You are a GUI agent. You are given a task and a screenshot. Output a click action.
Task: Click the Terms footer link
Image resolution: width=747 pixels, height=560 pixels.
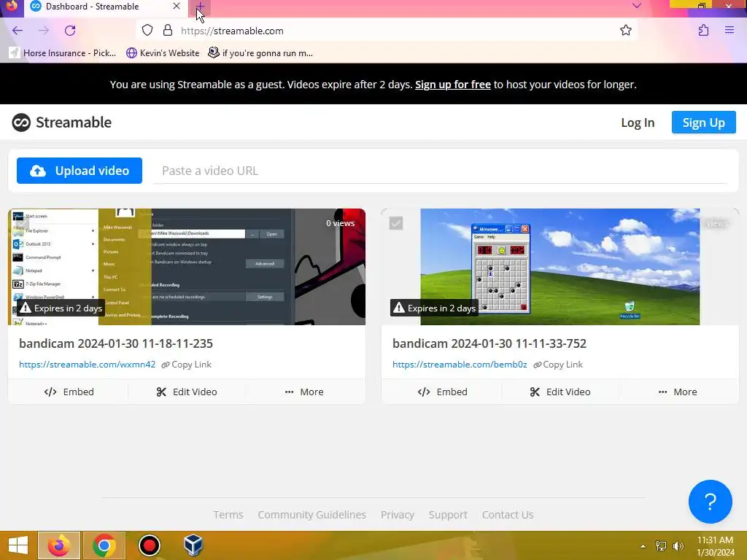point(228,515)
